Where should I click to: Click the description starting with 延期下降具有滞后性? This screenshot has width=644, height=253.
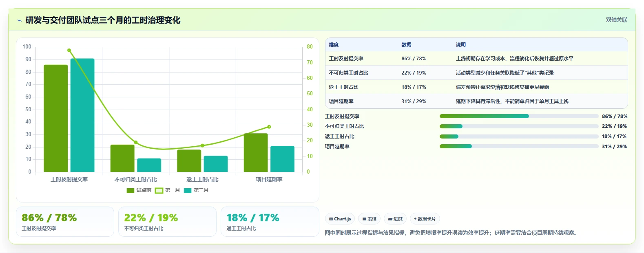tap(512, 101)
